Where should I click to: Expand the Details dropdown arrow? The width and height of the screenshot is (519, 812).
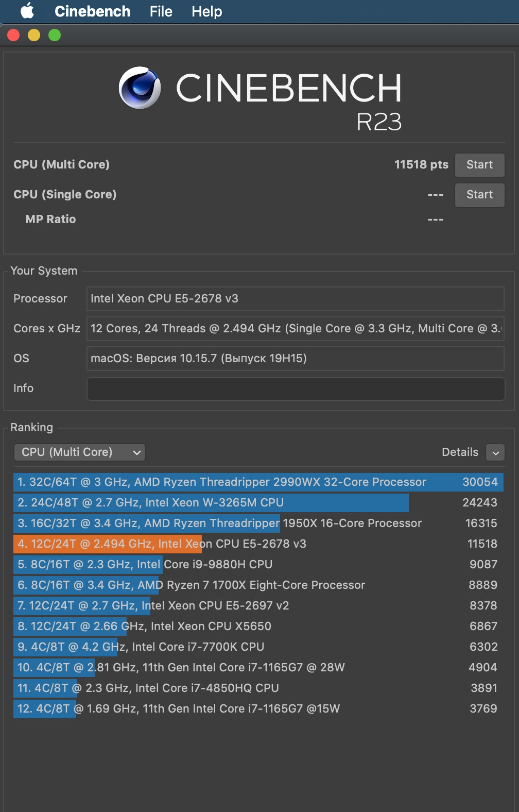click(x=495, y=452)
